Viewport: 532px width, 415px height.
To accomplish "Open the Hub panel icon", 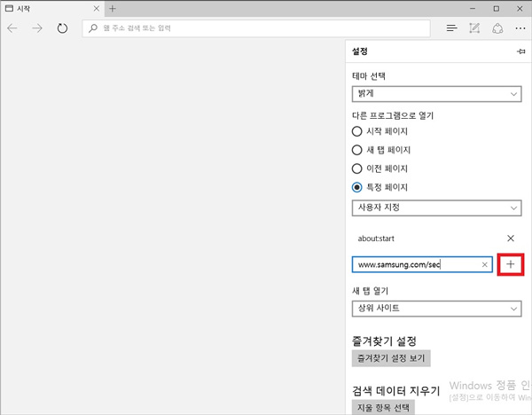I will (x=451, y=28).
